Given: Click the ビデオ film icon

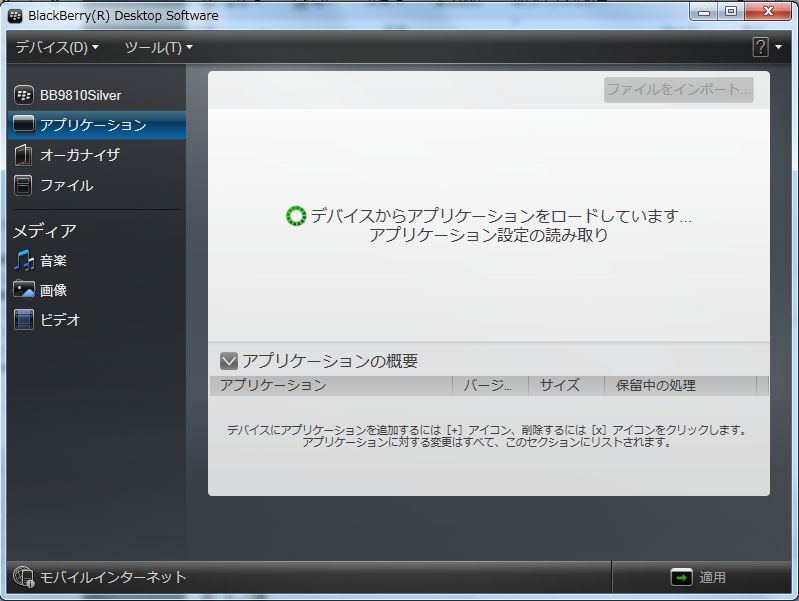Looking at the screenshot, I should [x=23, y=320].
